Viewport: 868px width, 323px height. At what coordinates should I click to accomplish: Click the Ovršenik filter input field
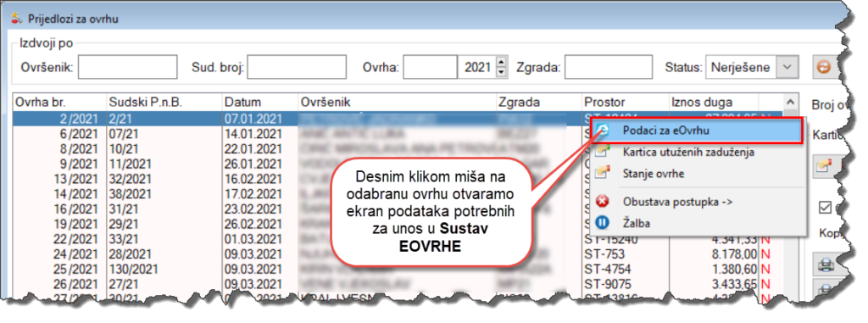127,68
